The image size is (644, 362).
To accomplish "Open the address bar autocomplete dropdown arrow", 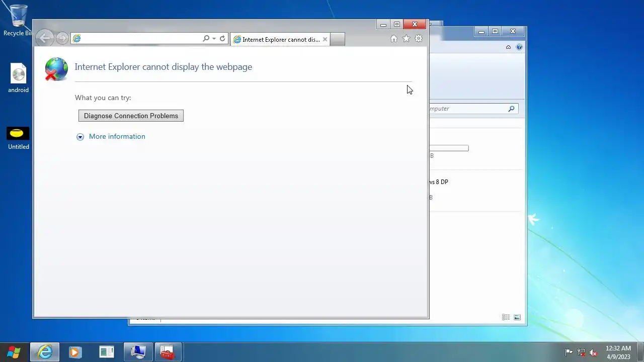I will (214, 39).
